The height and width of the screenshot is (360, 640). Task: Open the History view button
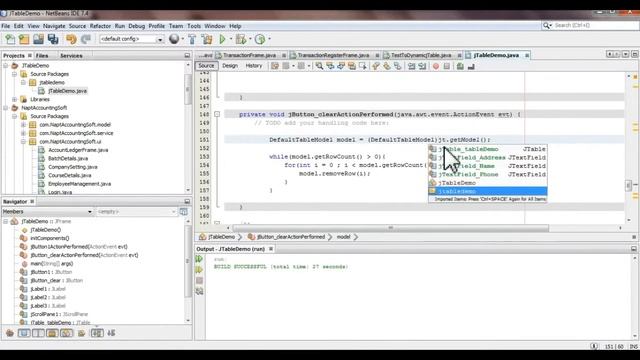tap(253, 66)
